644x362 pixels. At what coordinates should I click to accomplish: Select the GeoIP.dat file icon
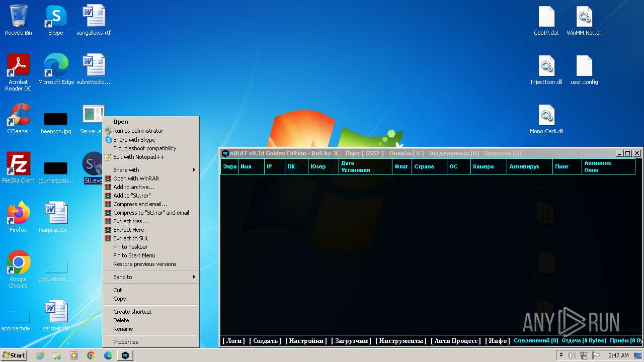click(546, 20)
